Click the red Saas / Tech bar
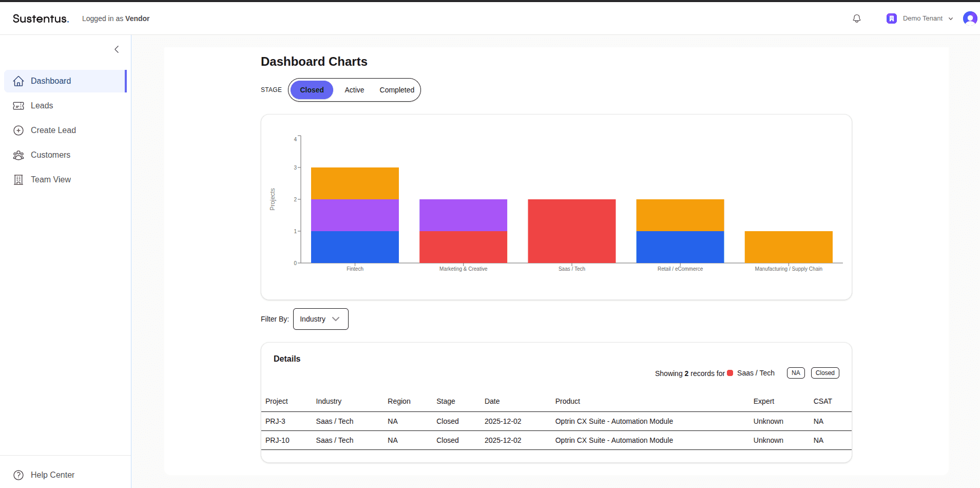 (572, 231)
